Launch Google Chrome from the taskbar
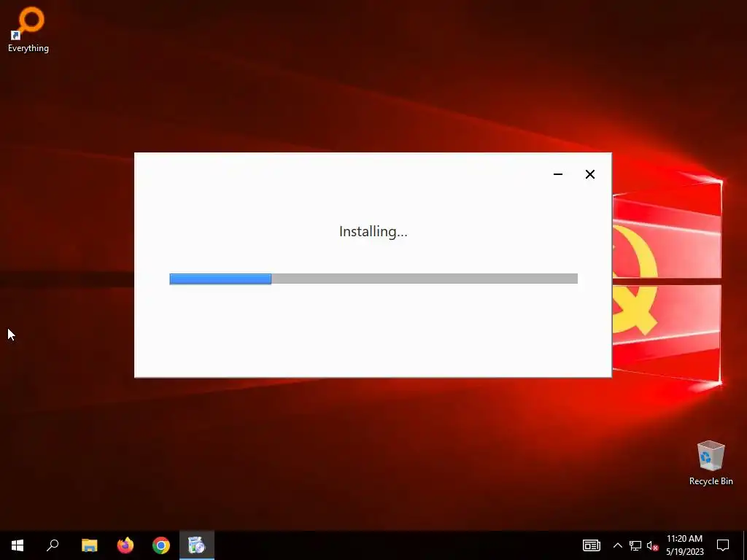Viewport: 747px width, 560px height. coord(161,545)
